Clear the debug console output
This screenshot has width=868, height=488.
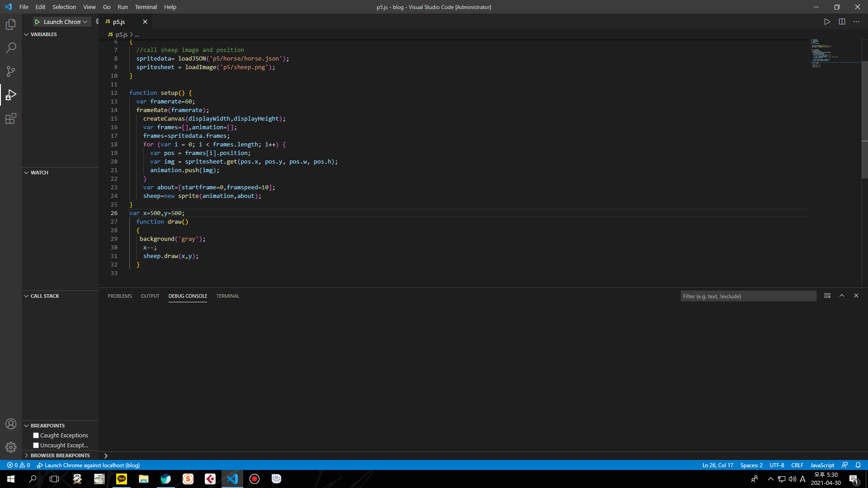pyautogui.click(x=827, y=296)
